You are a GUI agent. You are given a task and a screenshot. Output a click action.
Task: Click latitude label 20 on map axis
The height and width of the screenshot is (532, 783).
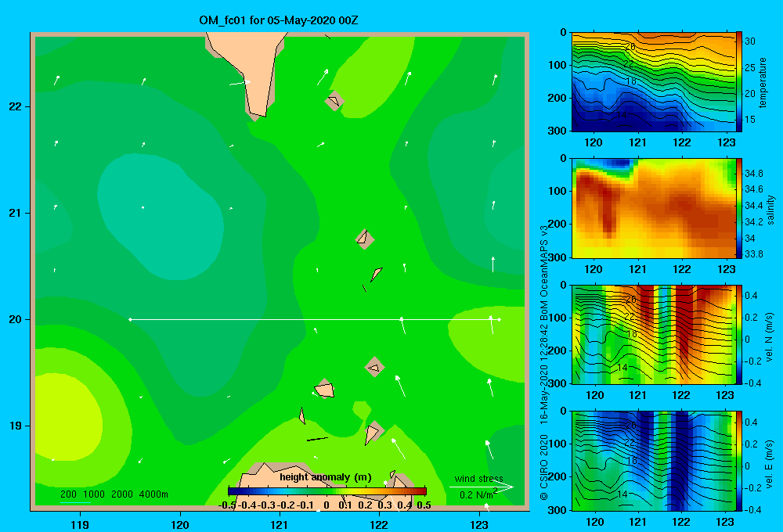[16, 319]
